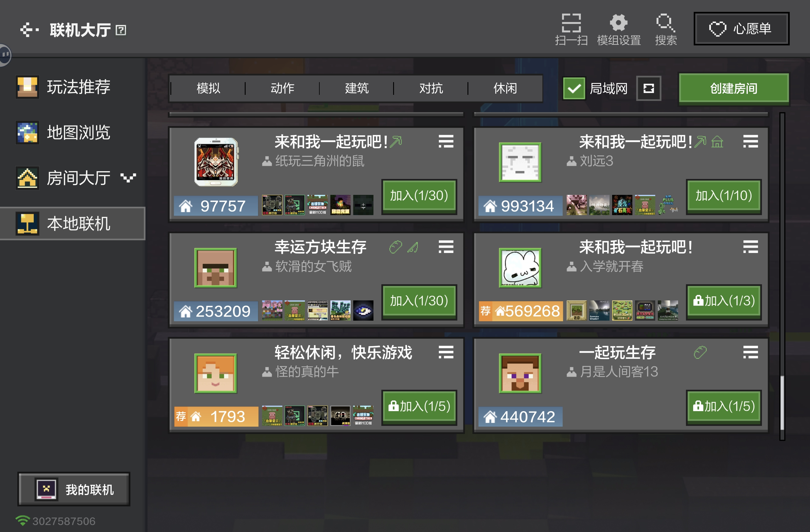Screen dimensions: 810x532
Task: Open menu for room 993134
Action: click(x=750, y=141)
